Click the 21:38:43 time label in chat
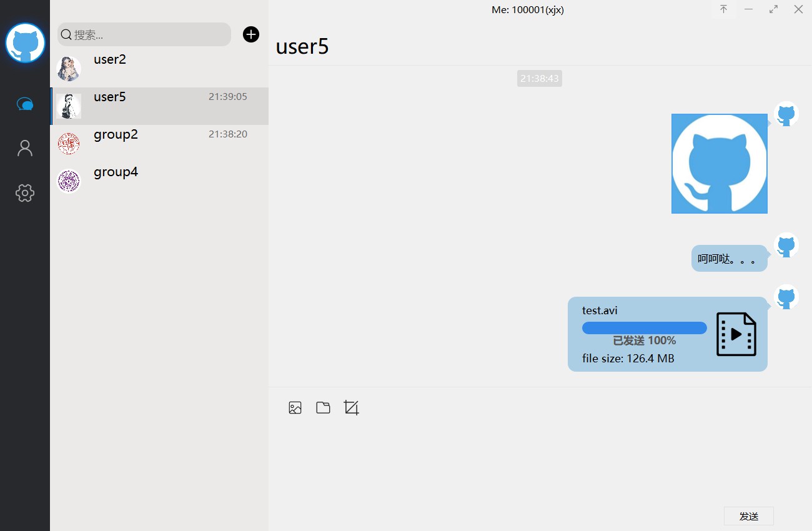 (x=540, y=79)
